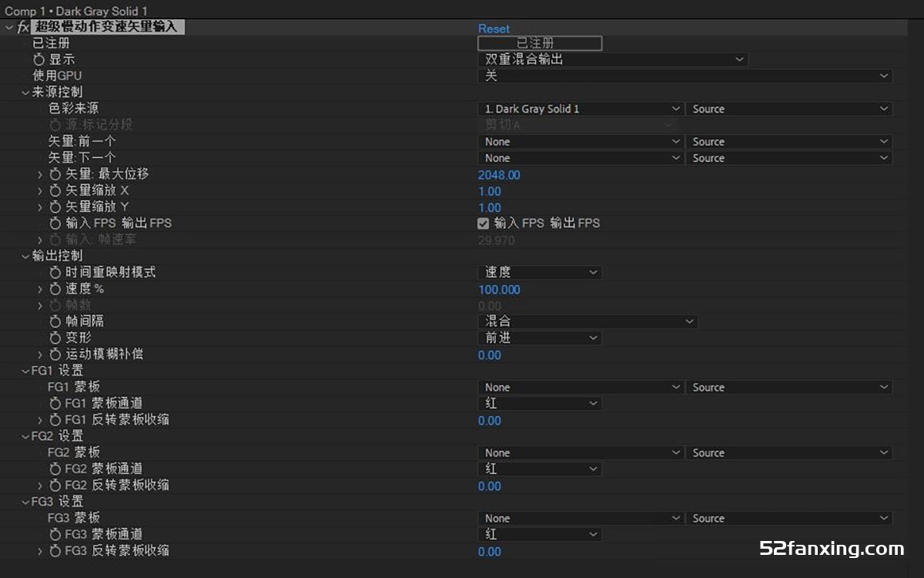Expand the FG2 反转蒙板收缩 property
Screen dimensions: 924x578
[x=40, y=486]
